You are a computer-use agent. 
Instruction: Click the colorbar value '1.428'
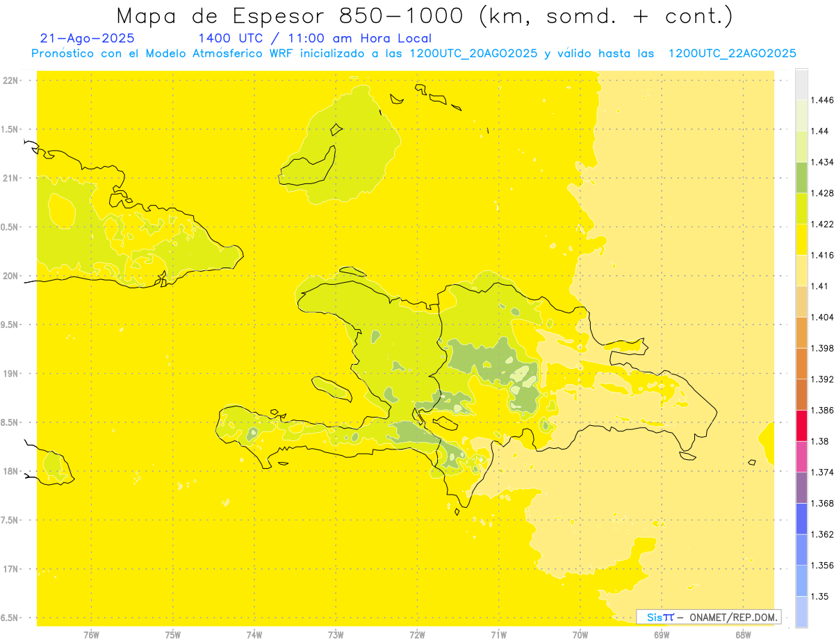point(824,193)
